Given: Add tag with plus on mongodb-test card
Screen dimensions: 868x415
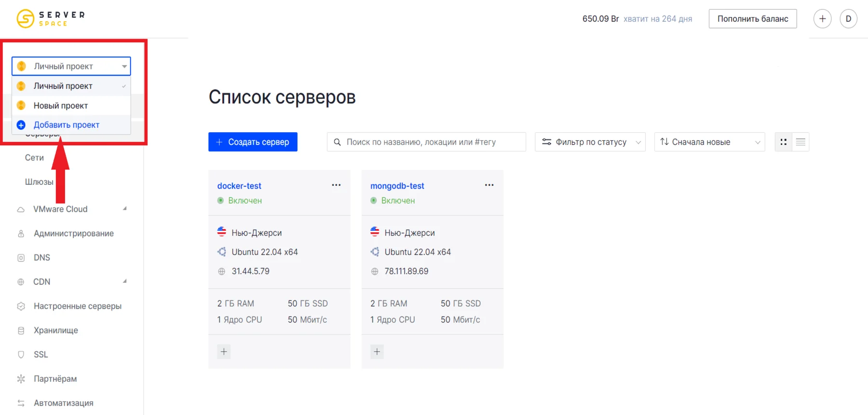Looking at the screenshot, I should (377, 352).
